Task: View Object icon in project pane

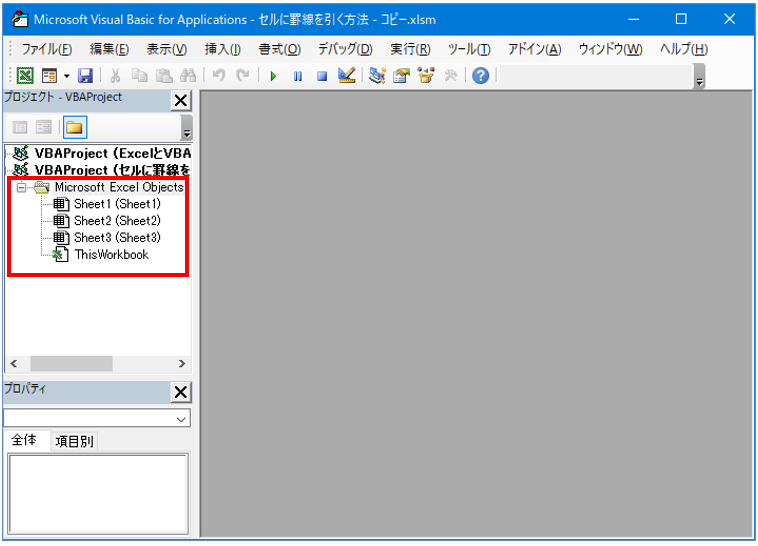Action: pyautogui.click(x=44, y=128)
